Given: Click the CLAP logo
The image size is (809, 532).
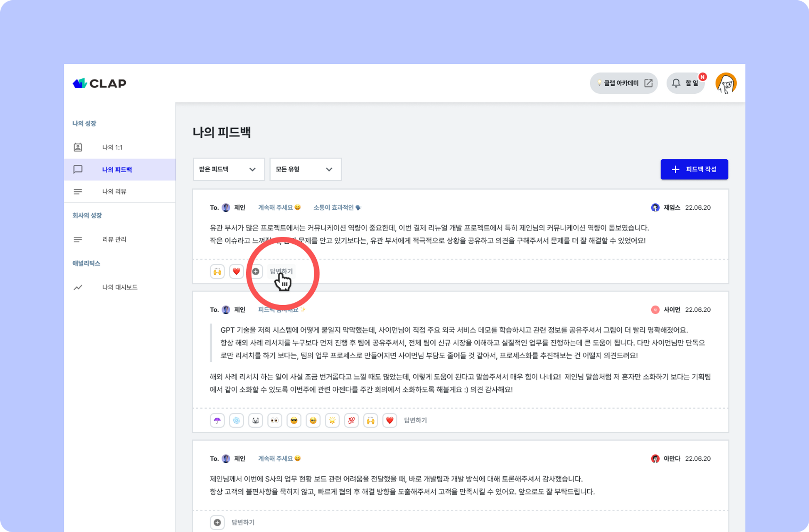Looking at the screenshot, I should 100,83.
